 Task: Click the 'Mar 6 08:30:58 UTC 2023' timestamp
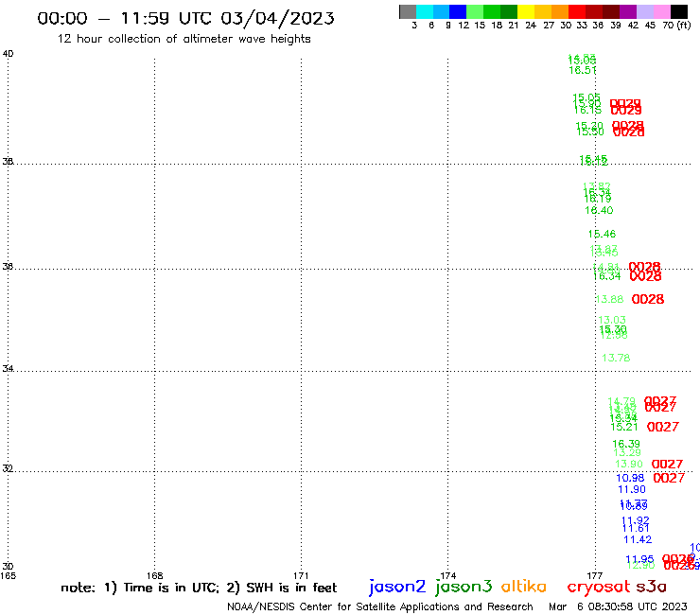coord(618,606)
